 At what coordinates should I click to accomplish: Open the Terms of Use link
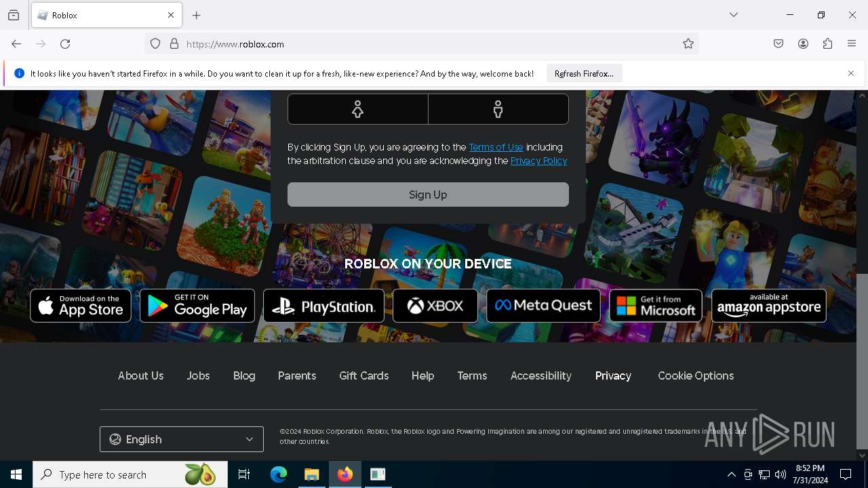pyautogui.click(x=496, y=147)
